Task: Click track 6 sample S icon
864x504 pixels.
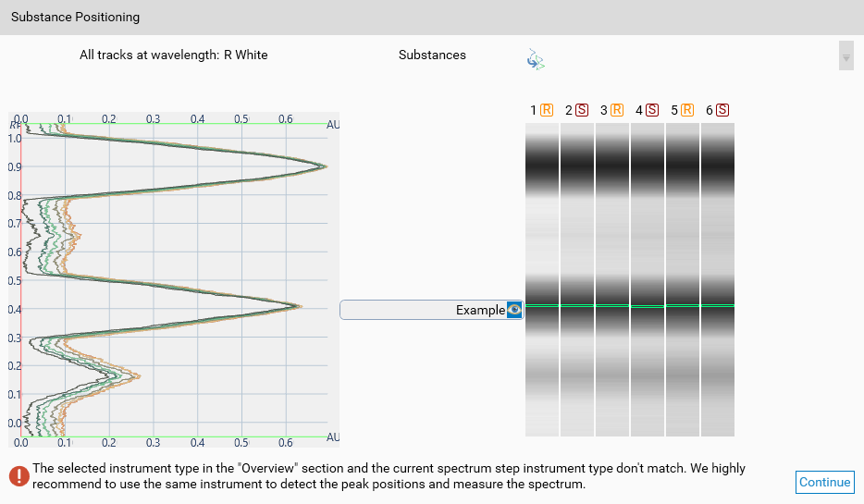Action: point(722,110)
